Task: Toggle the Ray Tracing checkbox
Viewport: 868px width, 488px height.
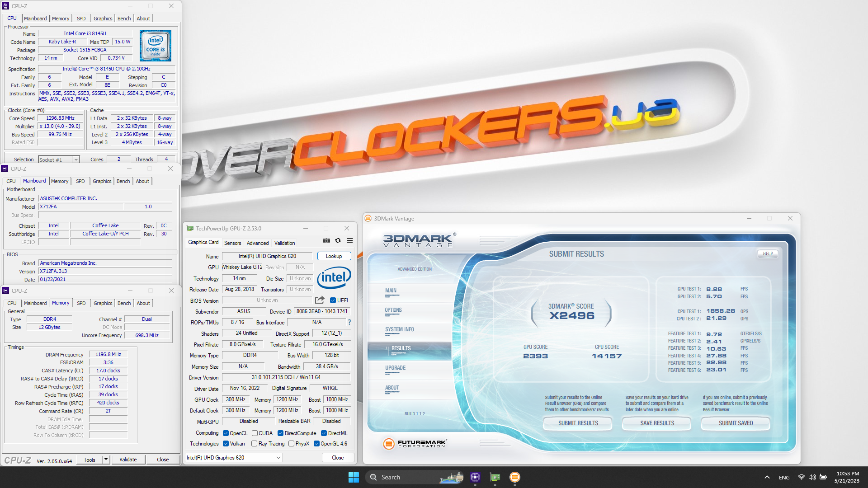Action: coord(254,444)
